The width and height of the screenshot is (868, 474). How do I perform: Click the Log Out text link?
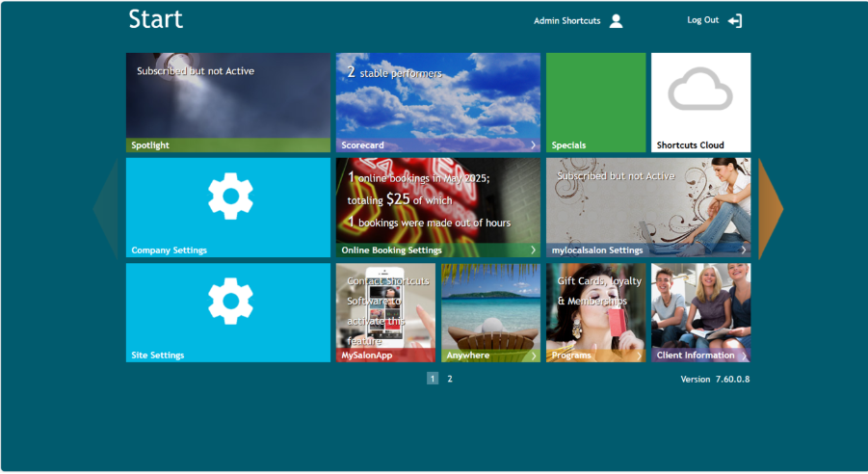point(702,20)
